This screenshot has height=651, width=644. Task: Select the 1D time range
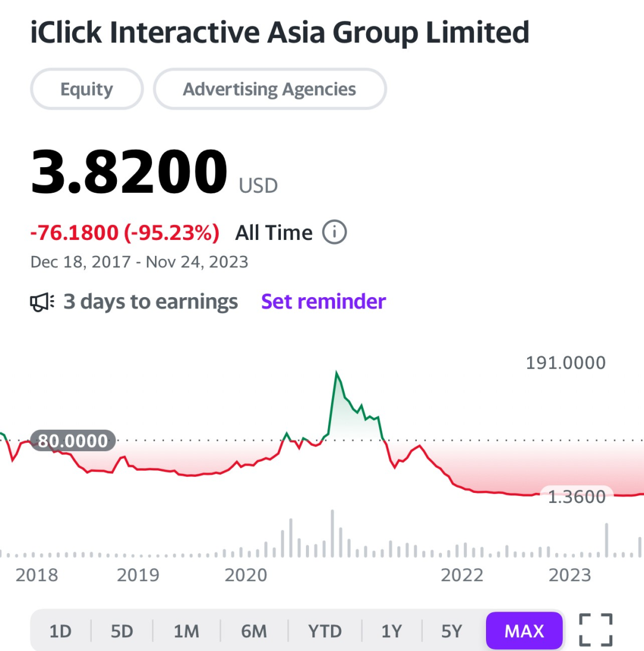click(61, 631)
